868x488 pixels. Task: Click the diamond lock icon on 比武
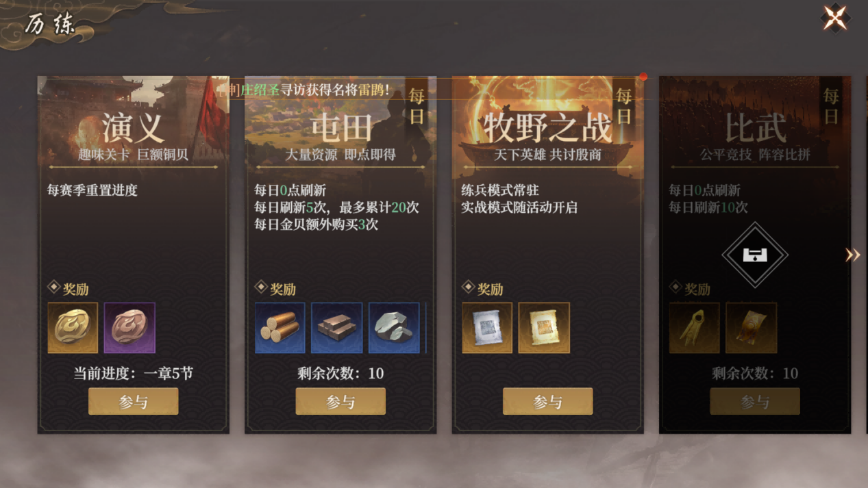[755, 255]
